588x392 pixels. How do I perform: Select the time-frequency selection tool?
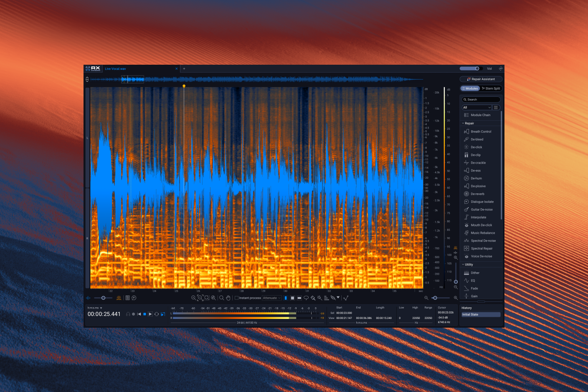coord(292,298)
